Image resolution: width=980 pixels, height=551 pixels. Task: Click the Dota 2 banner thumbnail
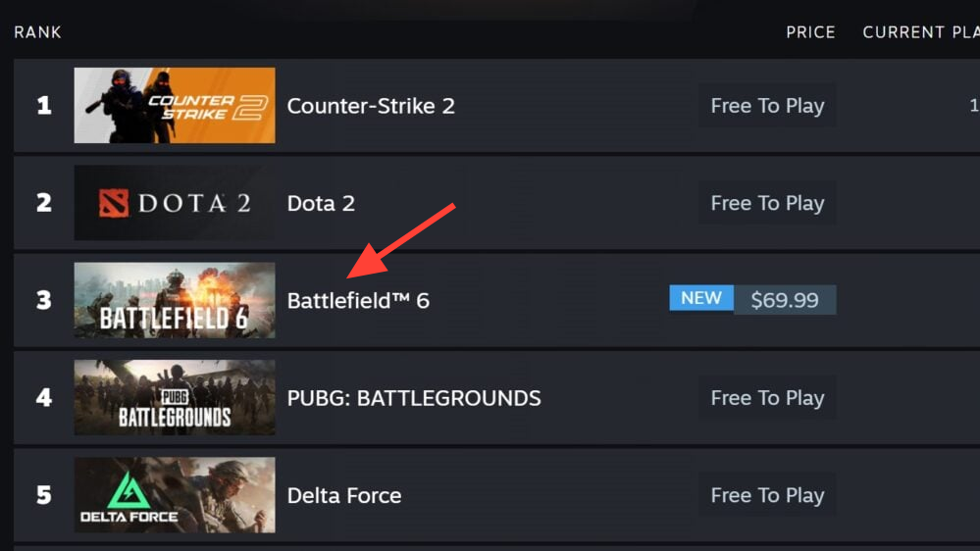175,203
